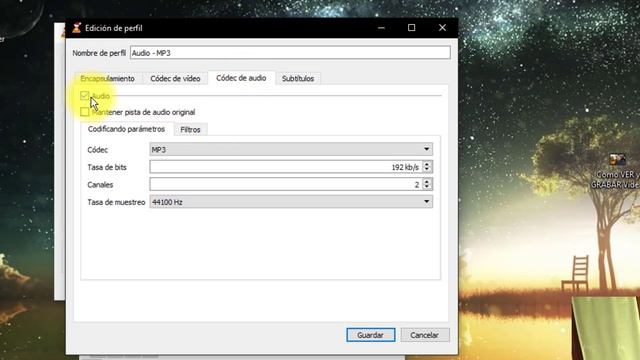This screenshot has width=640, height=360.
Task: Open the Subtítulos tab
Action: [298, 78]
